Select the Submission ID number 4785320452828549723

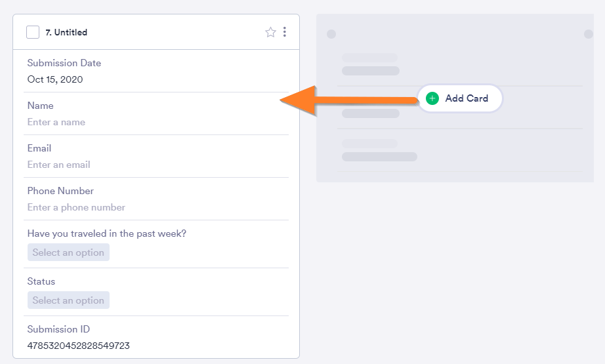pyautogui.click(x=79, y=346)
